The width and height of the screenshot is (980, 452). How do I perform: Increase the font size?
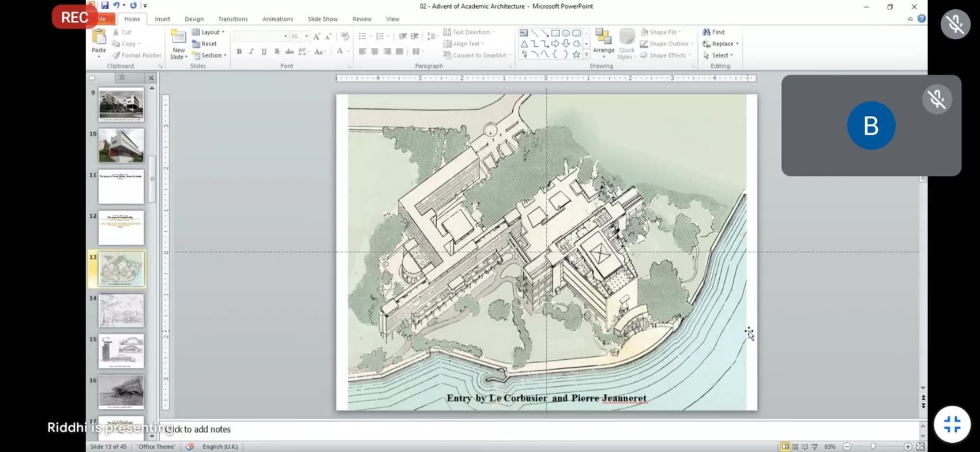coord(316,36)
